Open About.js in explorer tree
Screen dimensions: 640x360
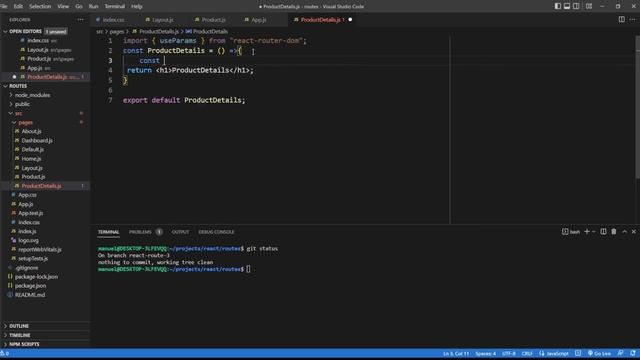[x=31, y=131]
